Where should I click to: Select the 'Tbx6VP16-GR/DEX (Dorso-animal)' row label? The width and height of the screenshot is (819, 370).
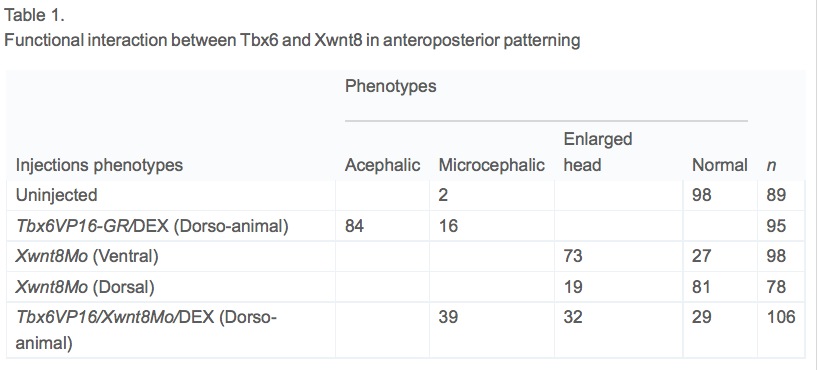pos(152,226)
